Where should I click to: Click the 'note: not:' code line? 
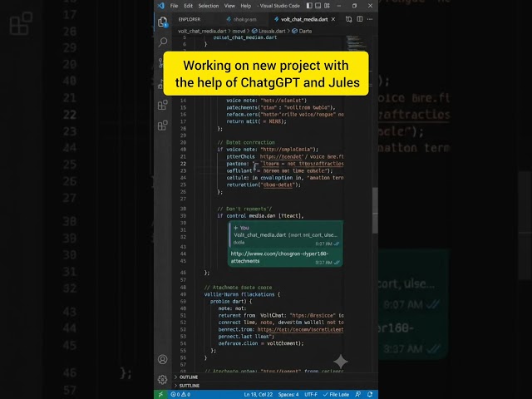pyautogui.click(x=232, y=308)
